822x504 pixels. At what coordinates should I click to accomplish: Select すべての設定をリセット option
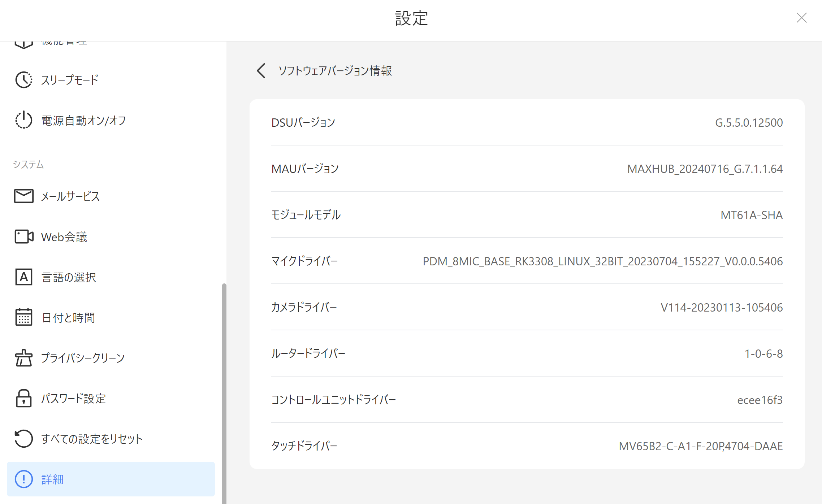point(92,439)
